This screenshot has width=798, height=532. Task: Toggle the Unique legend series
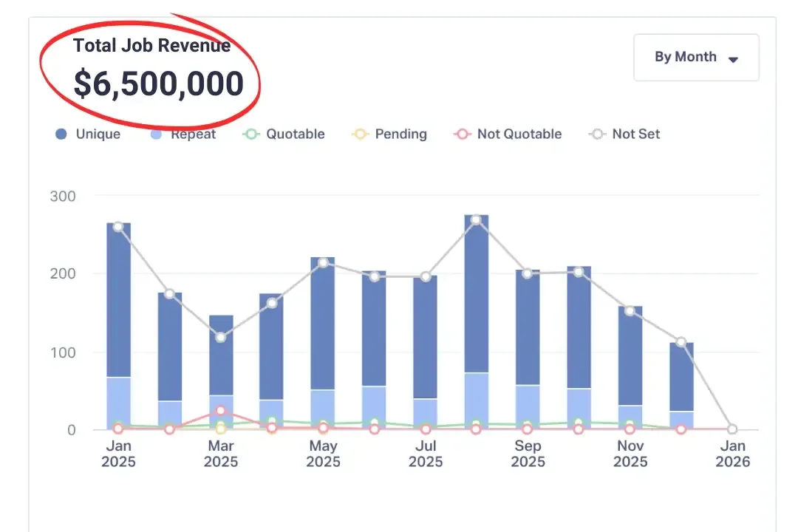click(87, 134)
